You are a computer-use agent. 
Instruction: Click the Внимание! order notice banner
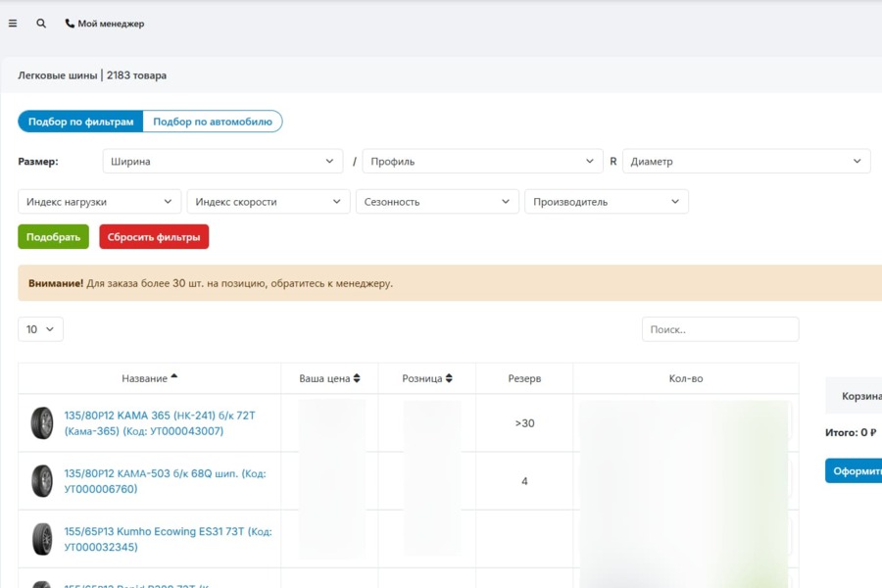pyautogui.click(x=450, y=283)
